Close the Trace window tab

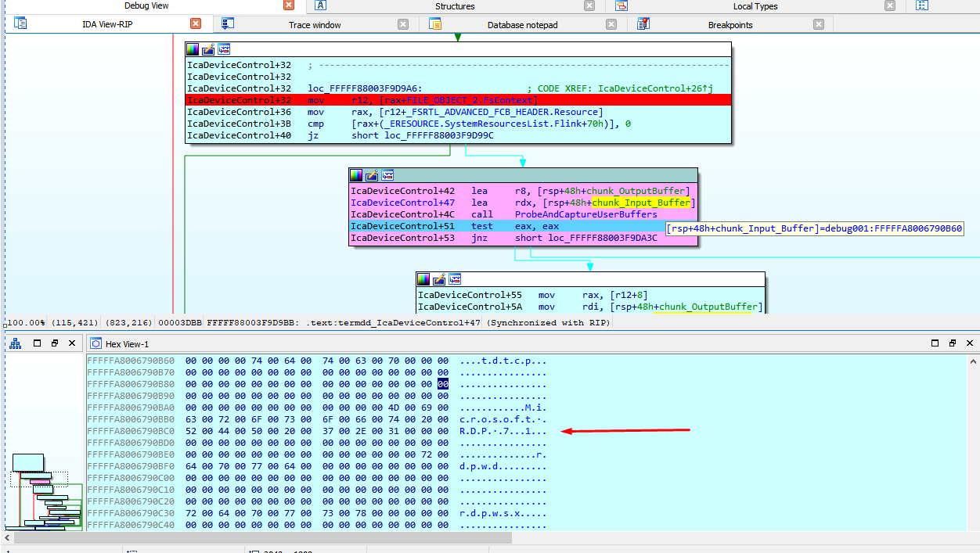[x=403, y=24]
